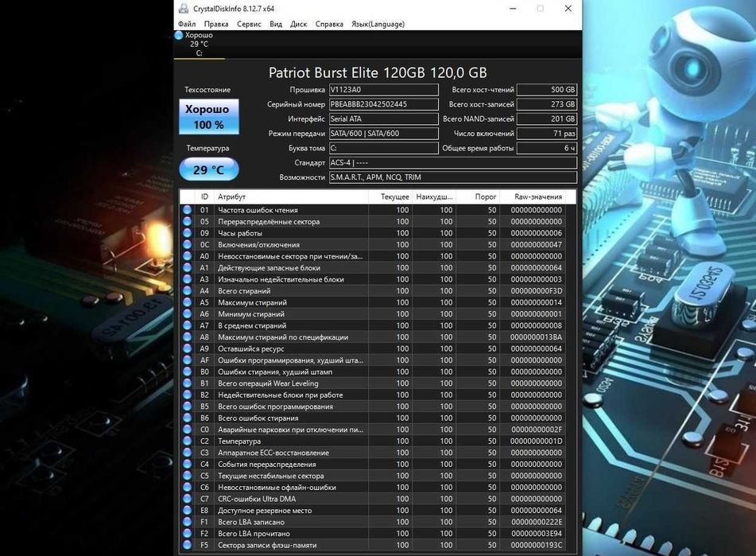The width and height of the screenshot is (756, 556).
Task: Select the C: drive tab with Хорошо status
Action: tap(199, 45)
